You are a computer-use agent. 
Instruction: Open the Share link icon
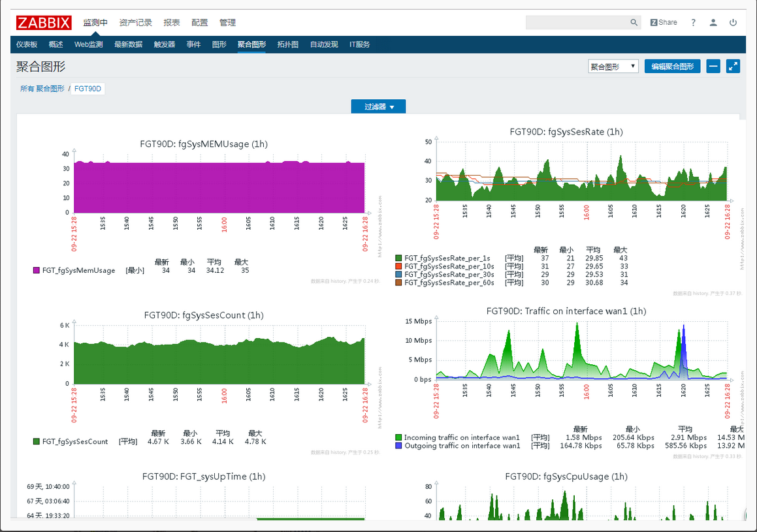click(x=664, y=22)
